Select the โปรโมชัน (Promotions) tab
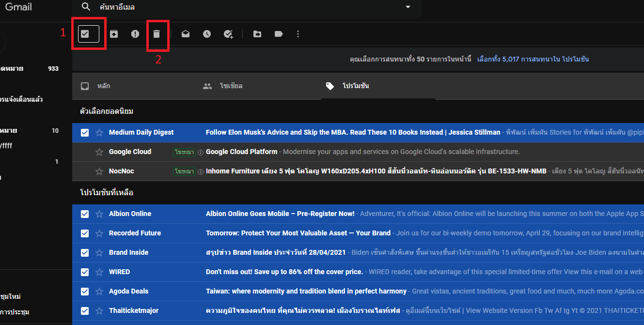Image resolution: width=644 pixels, height=325 pixels. point(378,86)
